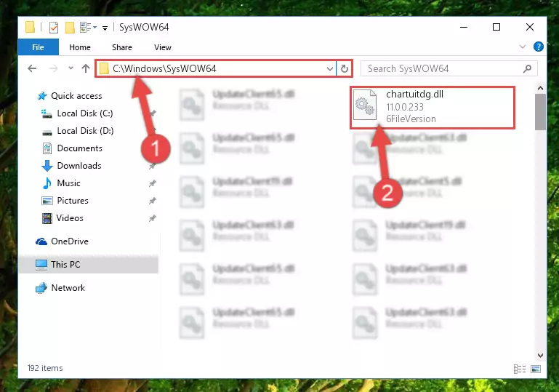Go back using the Back arrow
Screen dimensions: 559x392
point(32,68)
